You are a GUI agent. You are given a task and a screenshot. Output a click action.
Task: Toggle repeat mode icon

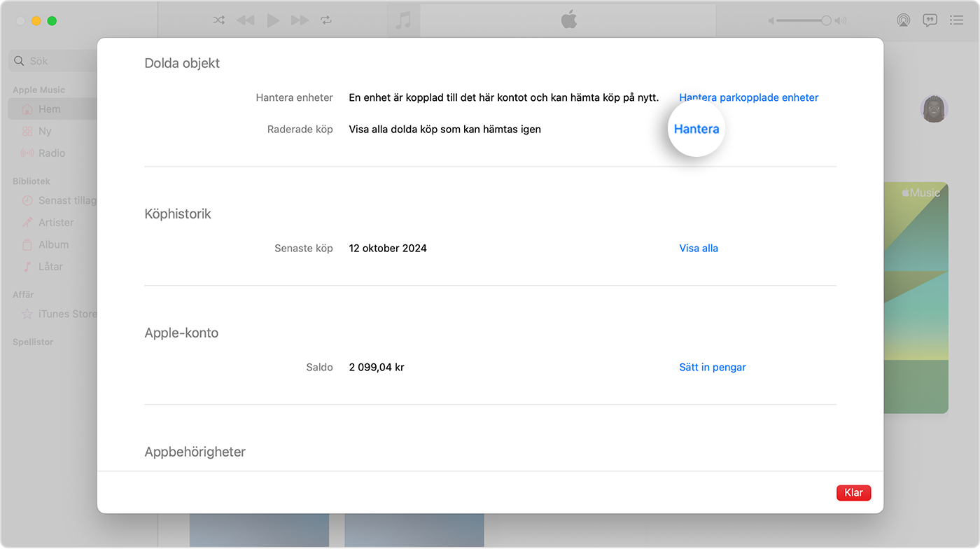326,20
